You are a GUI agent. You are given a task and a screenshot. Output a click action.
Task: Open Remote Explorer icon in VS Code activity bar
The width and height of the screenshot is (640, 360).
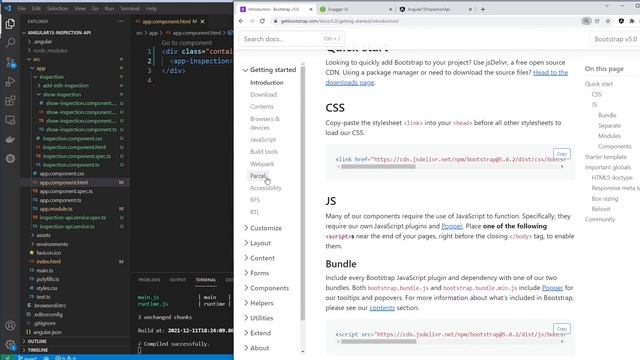[10, 120]
